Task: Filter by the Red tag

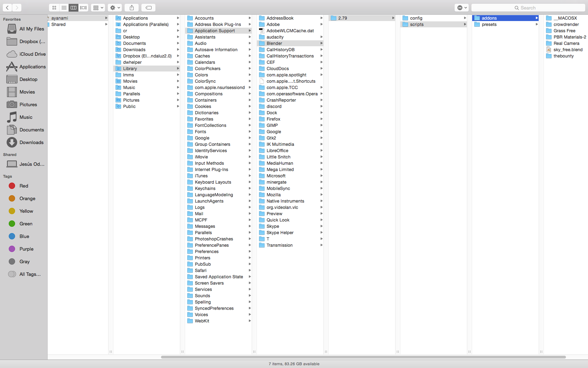Action: (x=24, y=186)
